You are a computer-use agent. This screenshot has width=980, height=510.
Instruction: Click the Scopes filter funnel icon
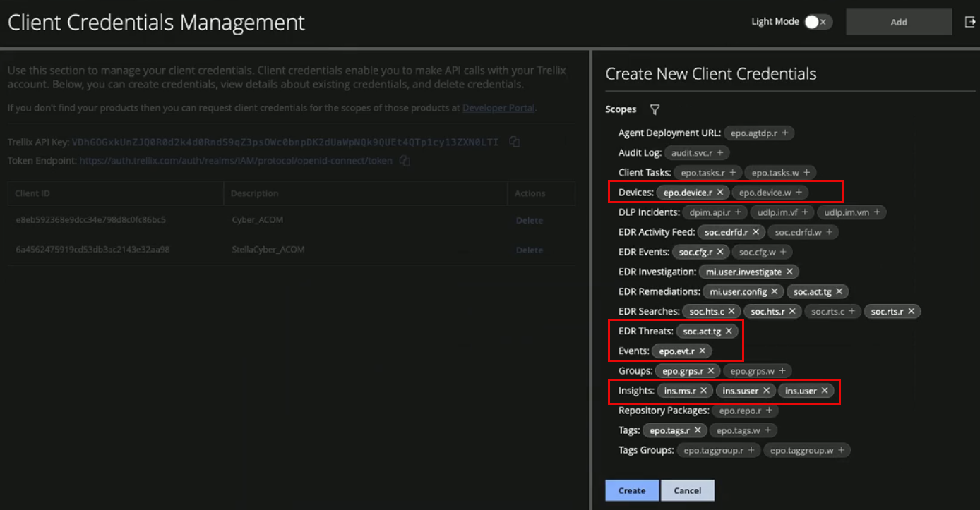[x=655, y=109]
